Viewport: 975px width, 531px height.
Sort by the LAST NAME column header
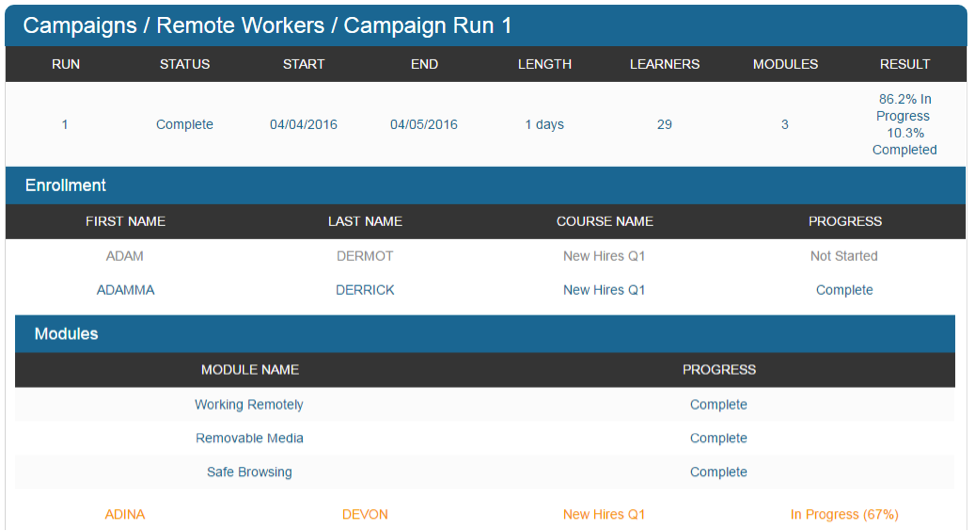pos(365,221)
